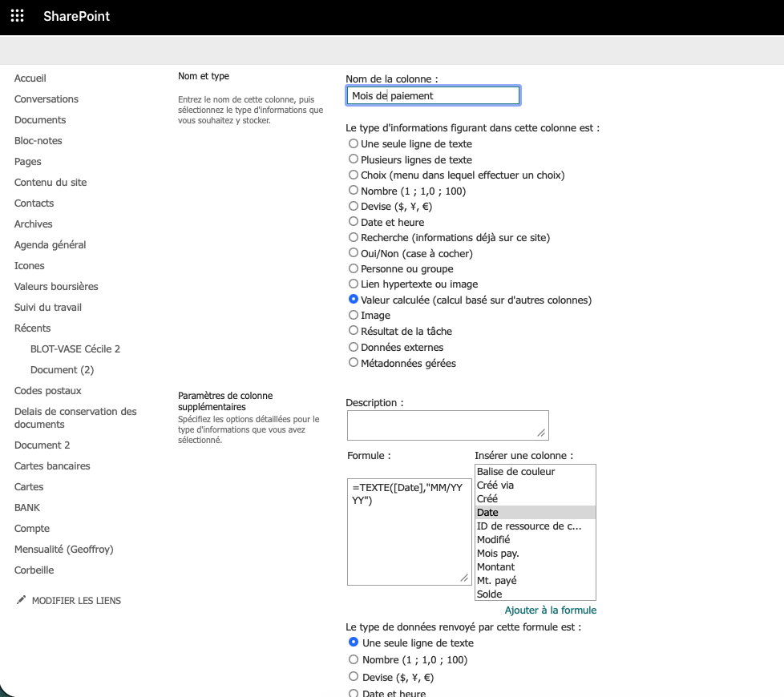Navigate to Contenu du site
Image resolution: width=784 pixels, height=697 pixels.
pyautogui.click(x=51, y=183)
